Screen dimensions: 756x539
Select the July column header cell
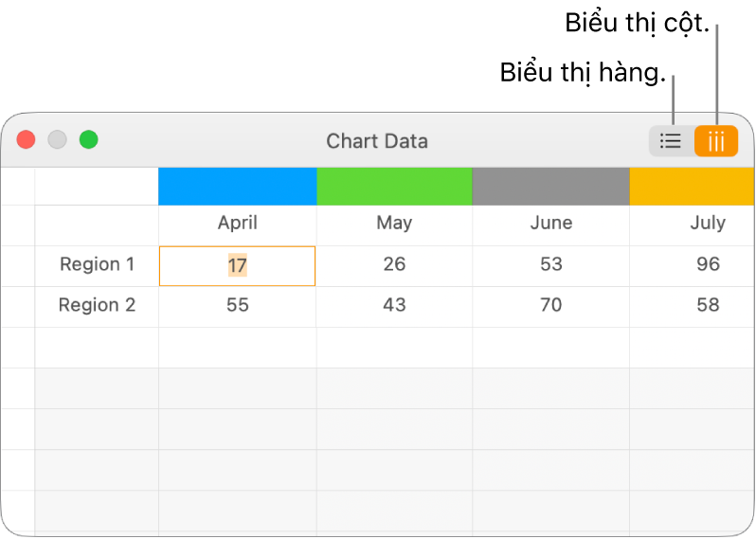[707, 224]
